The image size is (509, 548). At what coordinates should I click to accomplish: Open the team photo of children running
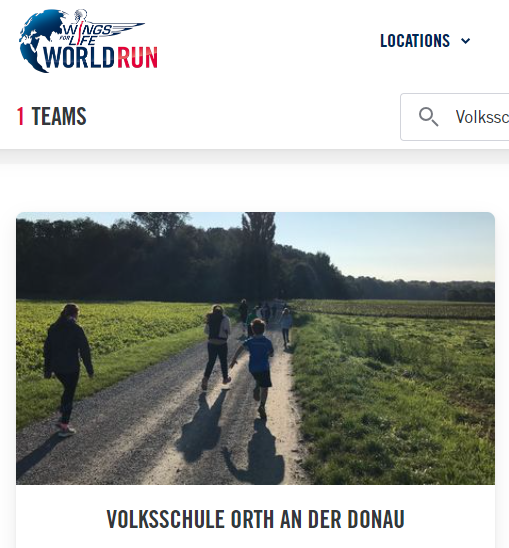(256, 348)
